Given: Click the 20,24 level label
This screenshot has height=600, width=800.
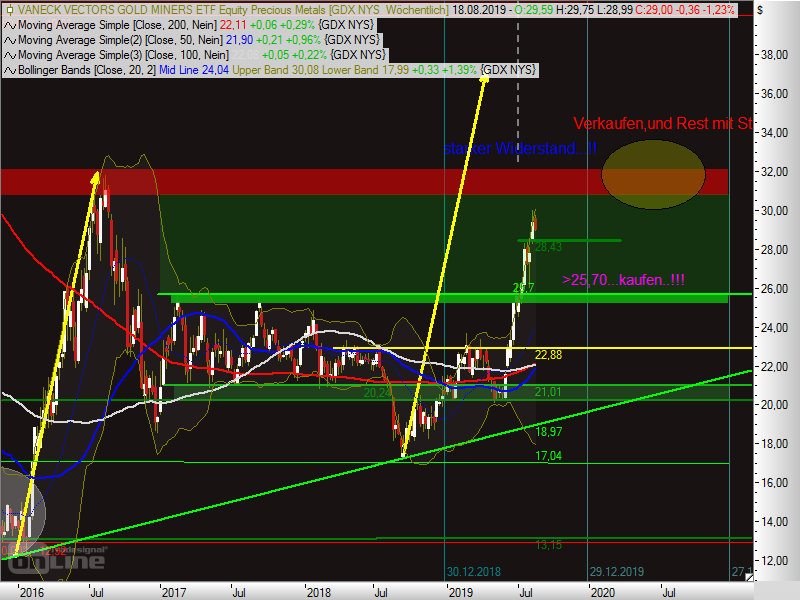Looking at the screenshot, I should 378,393.
